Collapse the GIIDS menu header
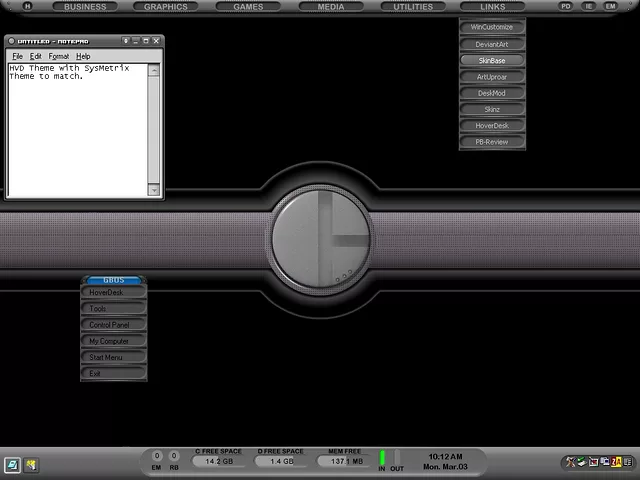This screenshot has width=640, height=480. 113,280
